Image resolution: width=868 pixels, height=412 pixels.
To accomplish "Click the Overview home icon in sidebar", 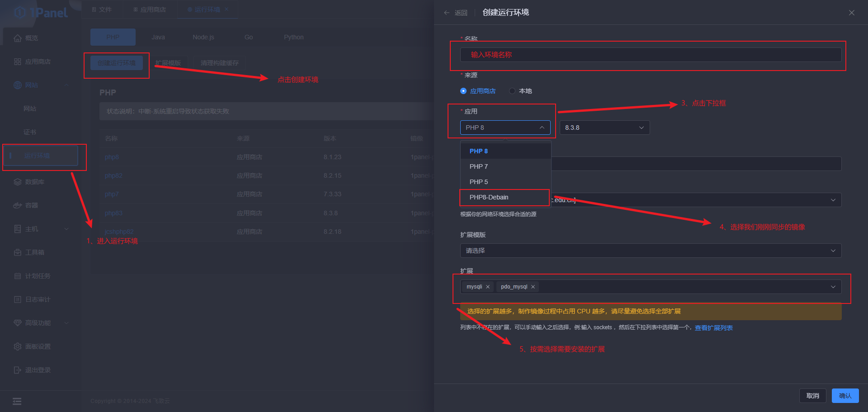I will click(18, 38).
